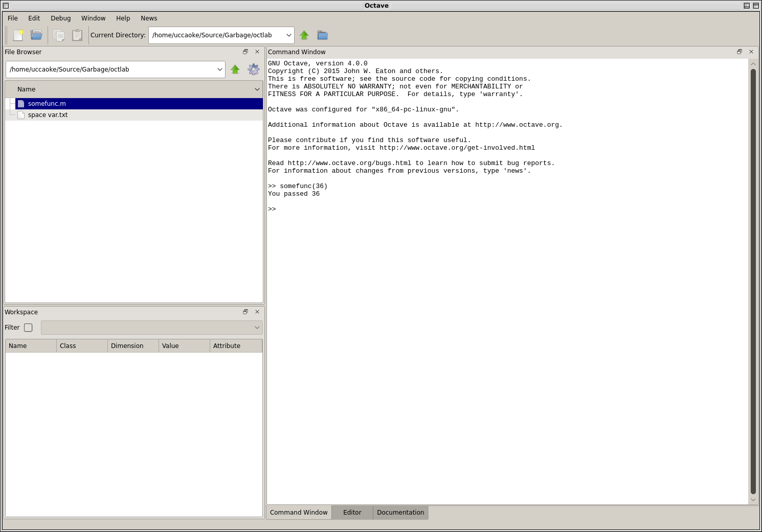Go up one directory from main toolbar
This screenshot has width=762, height=532.
[304, 35]
